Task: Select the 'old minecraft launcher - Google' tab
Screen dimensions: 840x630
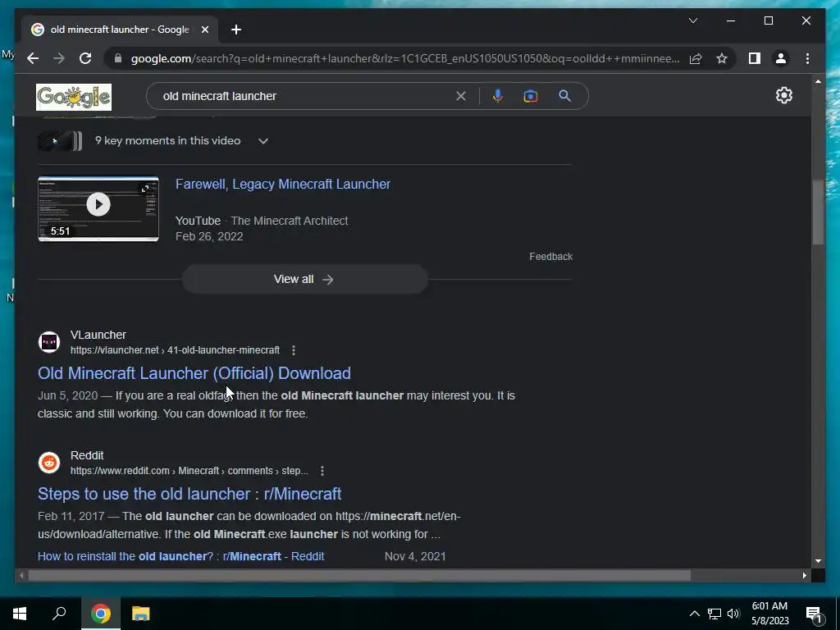Action: pyautogui.click(x=120, y=30)
